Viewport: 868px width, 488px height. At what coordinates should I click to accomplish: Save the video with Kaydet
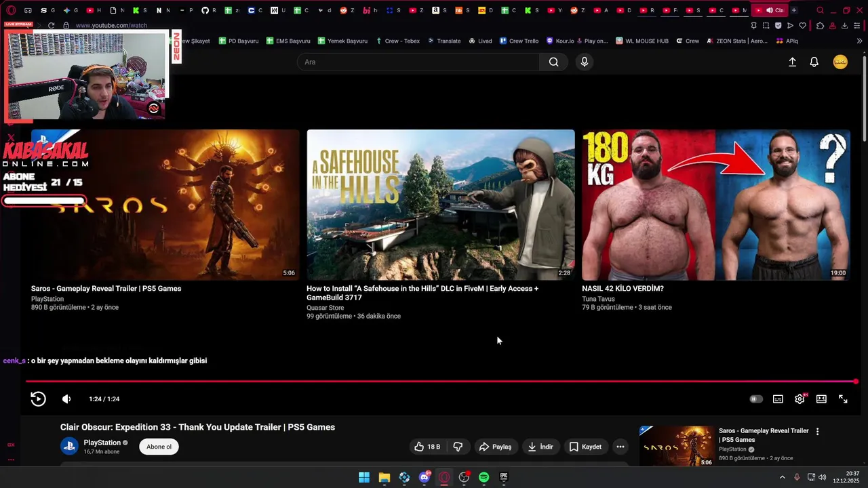(x=585, y=447)
